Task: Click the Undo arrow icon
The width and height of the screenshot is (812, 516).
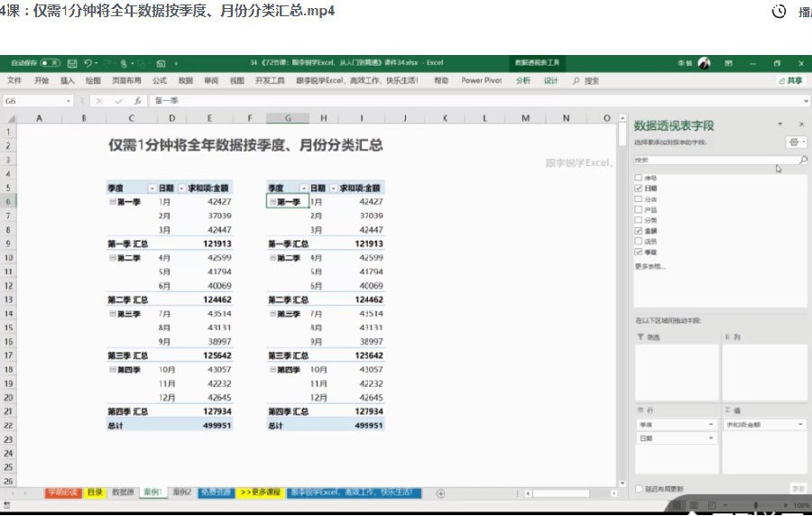Action: tap(88, 63)
